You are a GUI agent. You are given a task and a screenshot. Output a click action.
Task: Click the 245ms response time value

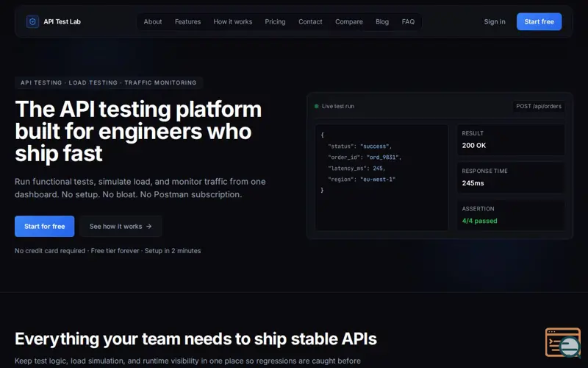coord(473,183)
